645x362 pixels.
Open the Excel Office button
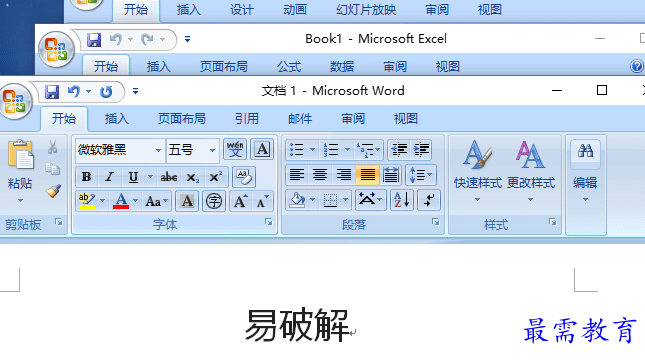click(56, 49)
